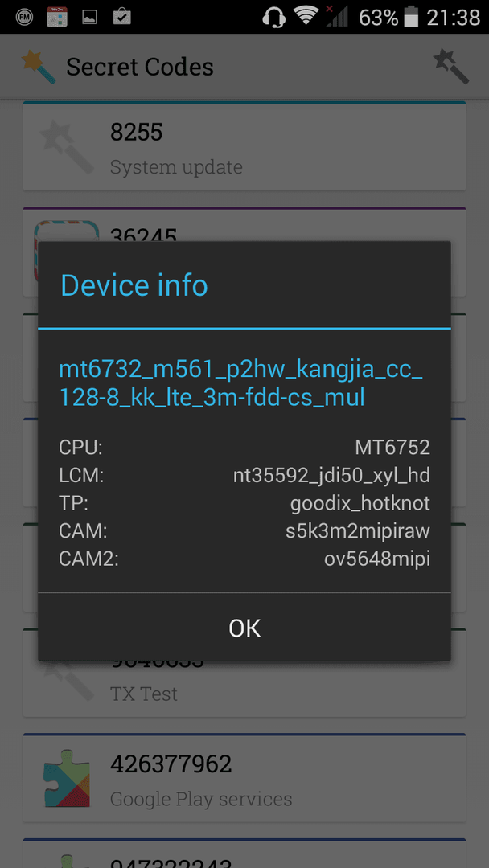
Task: Tap the magic wand icon in header
Action: pyautogui.click(x=450, y=67)
